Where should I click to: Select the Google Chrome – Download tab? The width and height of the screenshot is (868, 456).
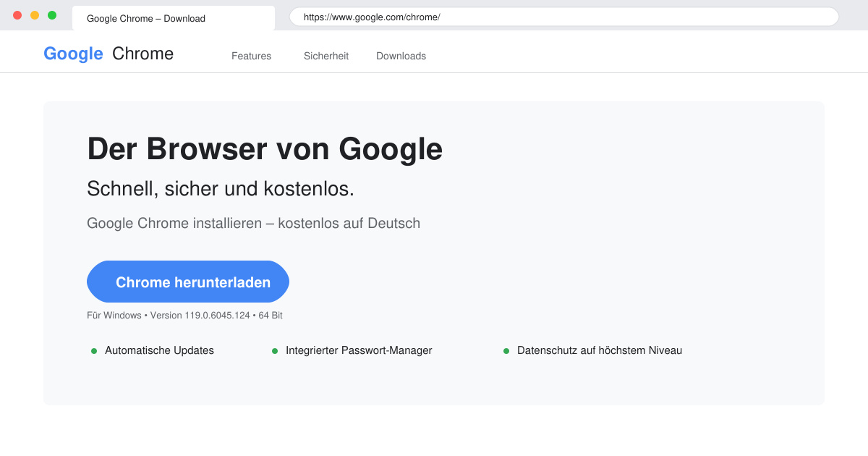click(x=174, y=18)
